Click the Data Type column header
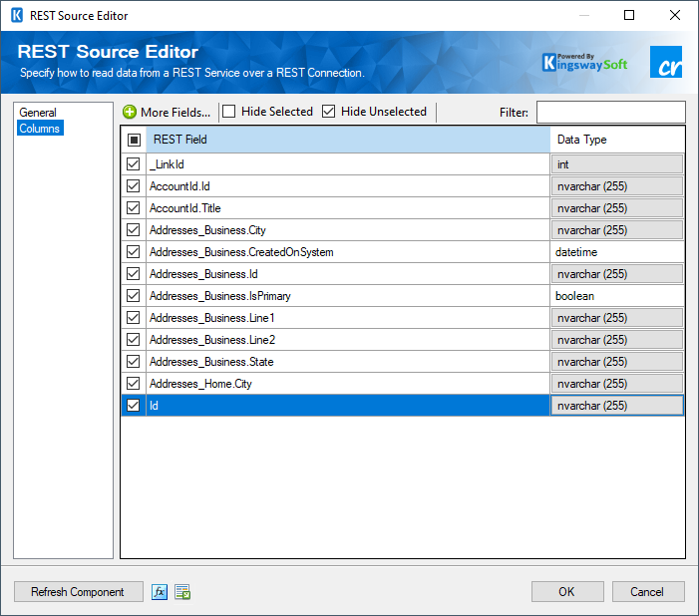This screenshot has width=699, height=616. [x=617, y=140]
